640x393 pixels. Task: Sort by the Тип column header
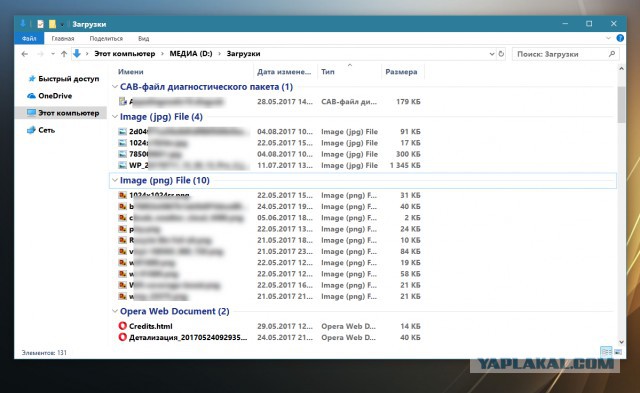(328, 72)
